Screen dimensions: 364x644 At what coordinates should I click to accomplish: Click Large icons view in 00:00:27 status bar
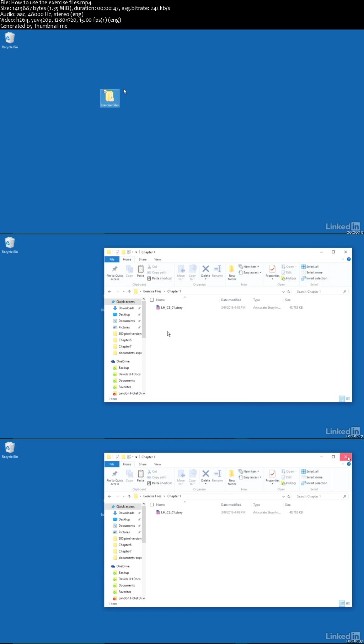(x=348, y=399)
